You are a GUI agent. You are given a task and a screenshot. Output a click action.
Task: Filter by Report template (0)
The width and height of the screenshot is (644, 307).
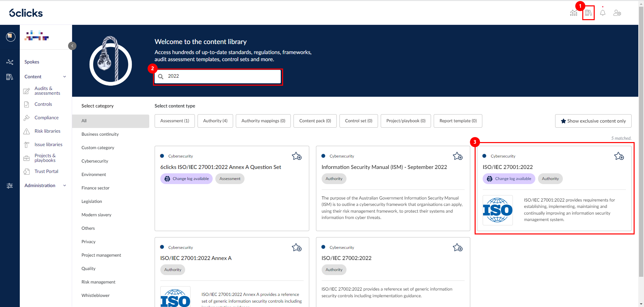point(458,121)
